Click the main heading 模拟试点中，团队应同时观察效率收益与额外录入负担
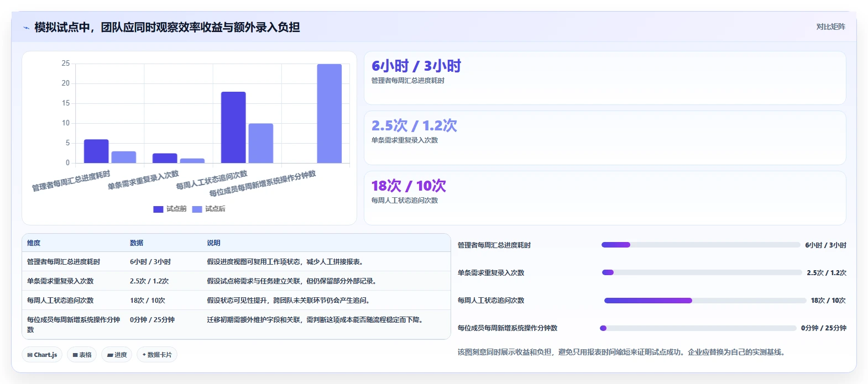The image size is (868, 384). coord(167,28)
